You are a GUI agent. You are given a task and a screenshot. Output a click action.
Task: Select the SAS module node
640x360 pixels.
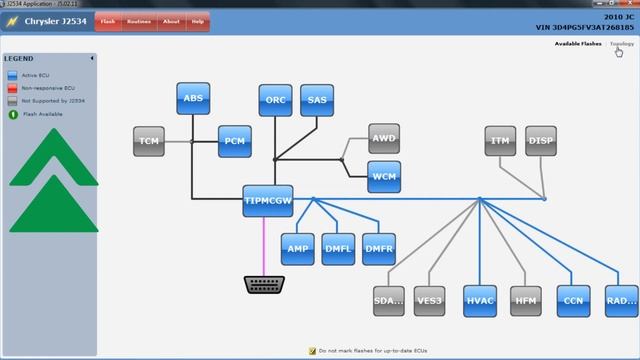(317, 100)
